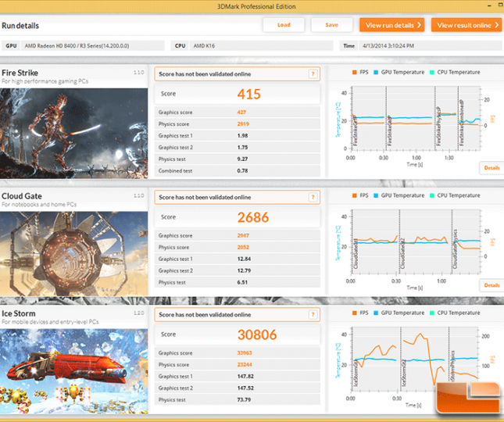Click Ice Storm Graphics test 1 value 147.82
Viewport: 504px width, 422px height.
[x=245, y=376]
